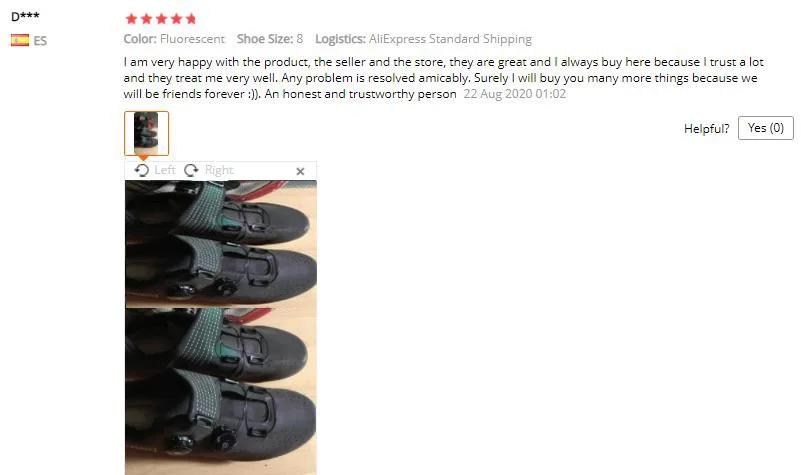Click the Left rotate label
The height and width of the screenshot is (475, 801).
point(164,170)
